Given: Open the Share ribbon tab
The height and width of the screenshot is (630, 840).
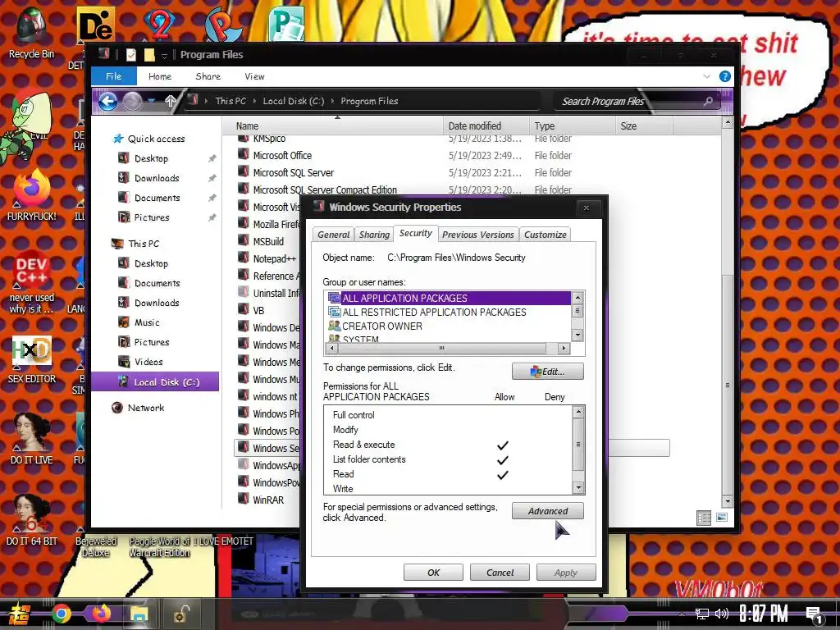Looking at the screenshot, I should click(208, 76).
